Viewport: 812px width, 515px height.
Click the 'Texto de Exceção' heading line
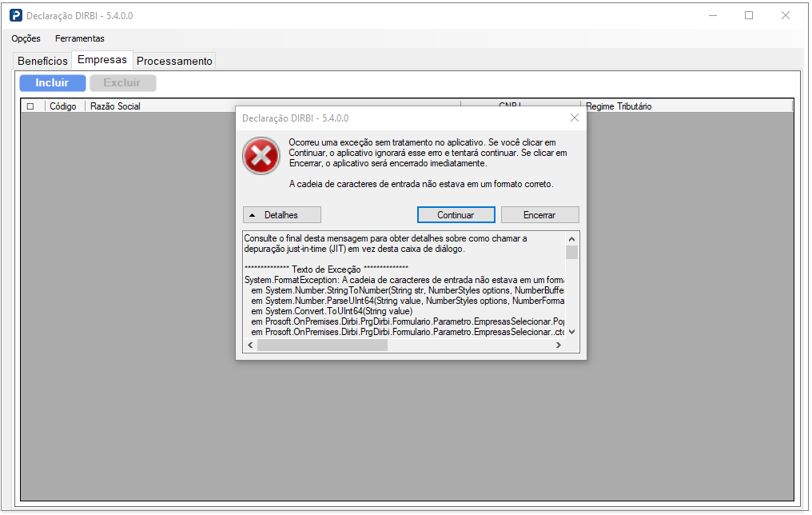point(326,269)
